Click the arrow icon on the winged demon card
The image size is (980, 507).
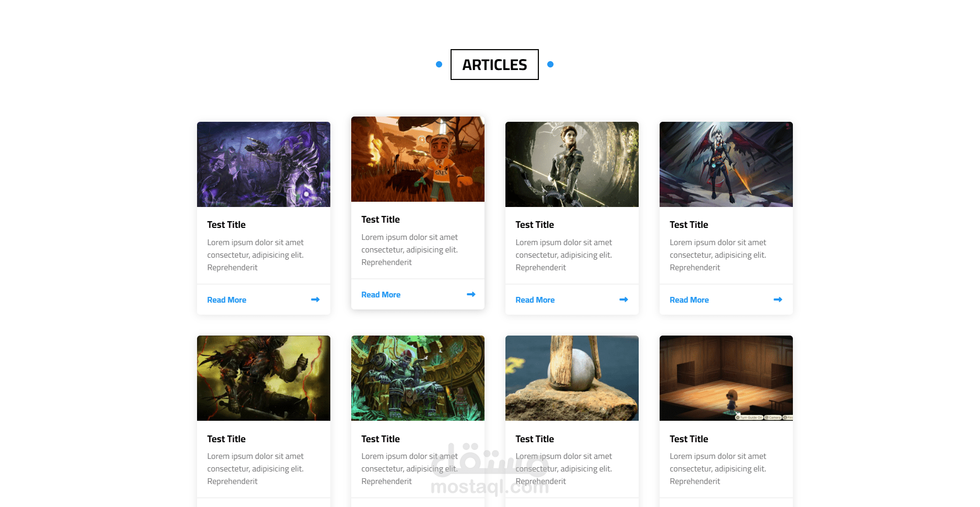(x=778, y=299)
